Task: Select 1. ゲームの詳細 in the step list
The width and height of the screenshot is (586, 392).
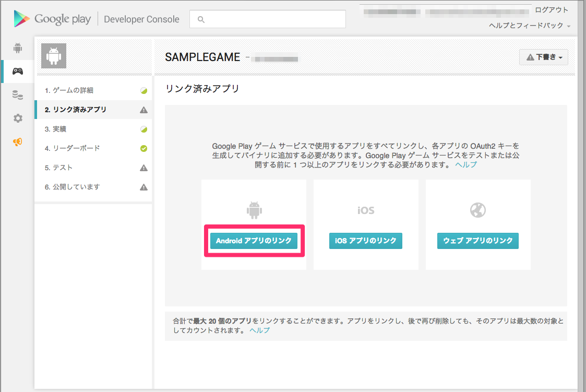Action: 70,90
